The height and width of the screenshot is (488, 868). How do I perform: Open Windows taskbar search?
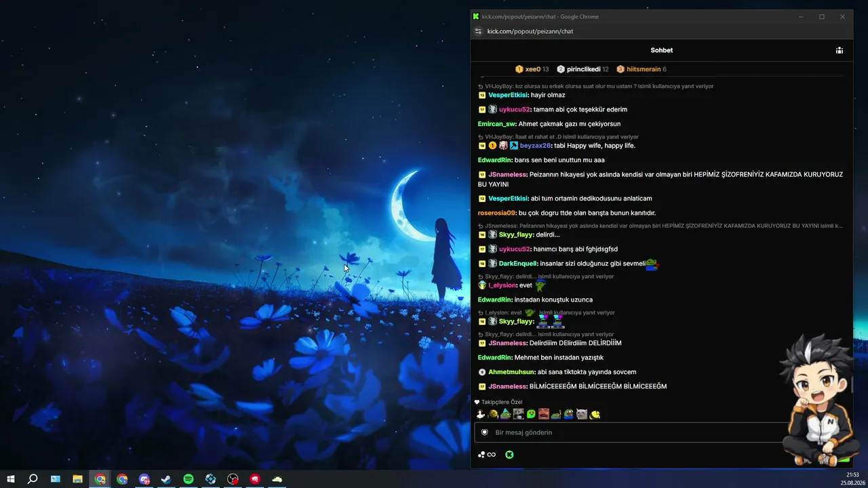point(33,479)
